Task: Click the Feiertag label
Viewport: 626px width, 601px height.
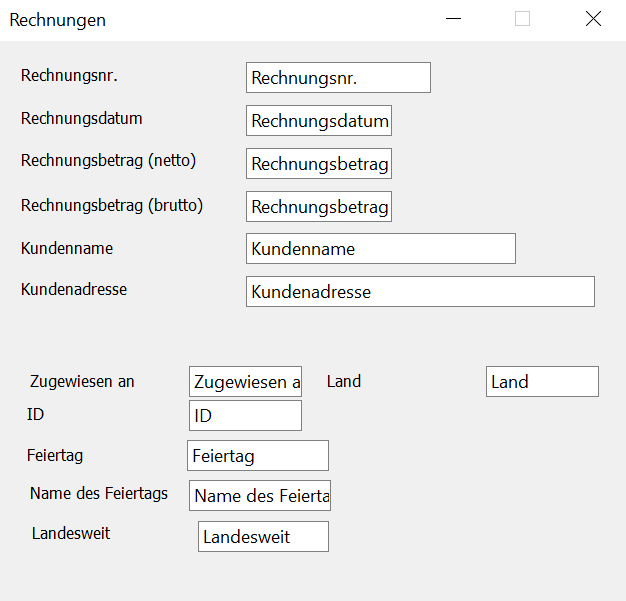Action: point(55,456)
